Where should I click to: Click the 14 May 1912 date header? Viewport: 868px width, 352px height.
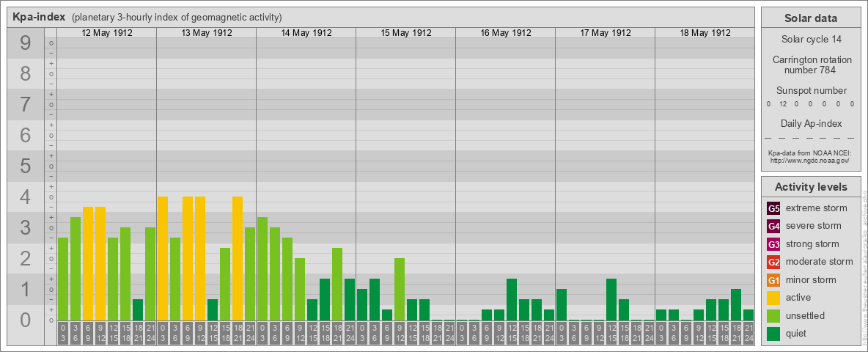click(x=306, y=33)
